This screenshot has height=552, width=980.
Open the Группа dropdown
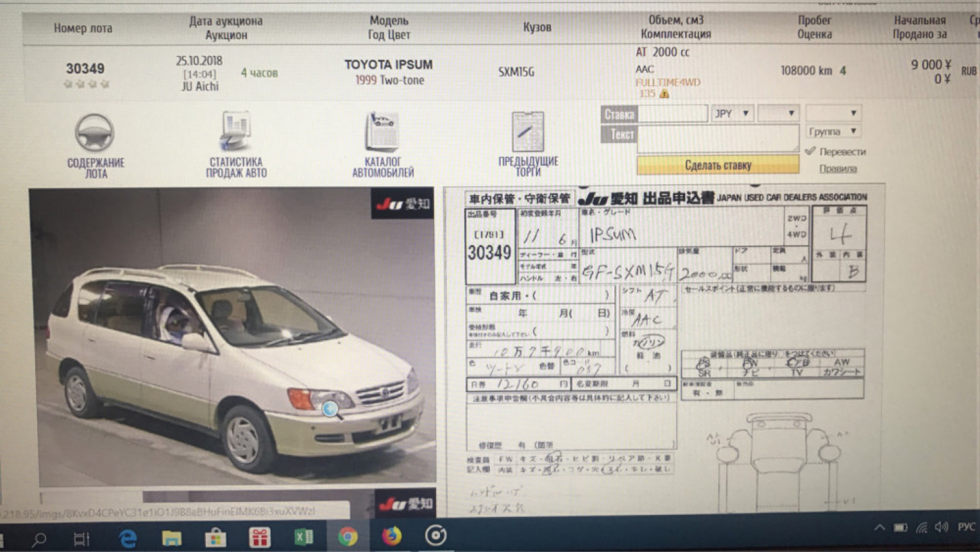(832, 132)
